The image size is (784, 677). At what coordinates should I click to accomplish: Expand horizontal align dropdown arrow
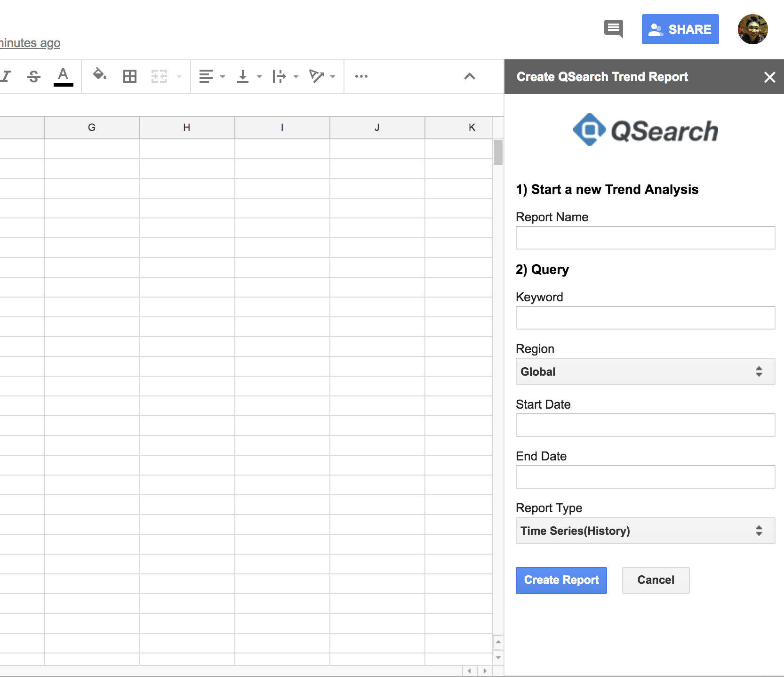pyautogui.click(x=223, y=76)
